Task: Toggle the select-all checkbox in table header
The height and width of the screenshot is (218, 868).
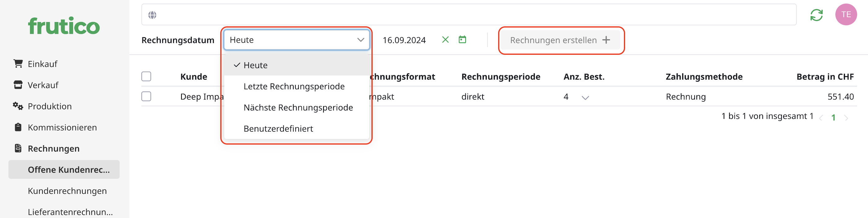Action: click(146, 76)
